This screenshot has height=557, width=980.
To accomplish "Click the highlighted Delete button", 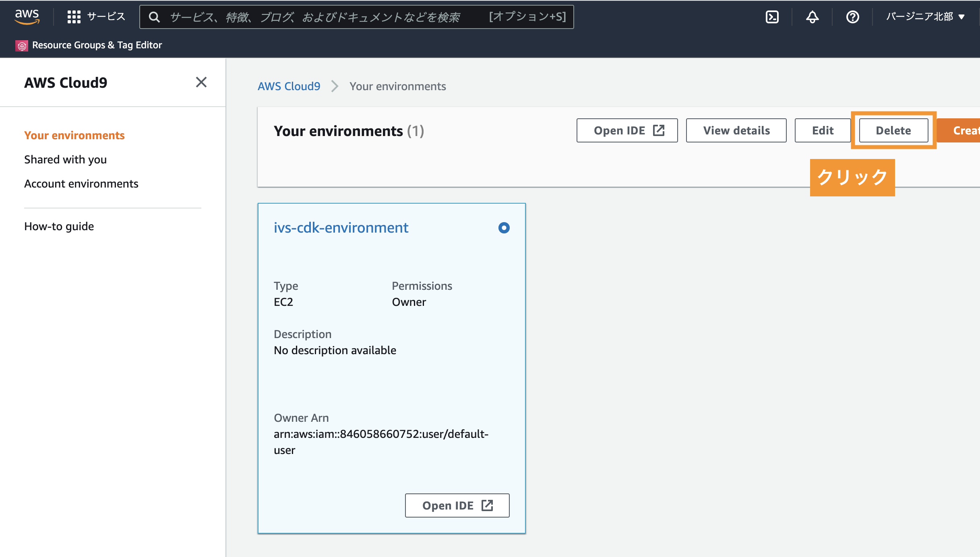I will 893,130.
